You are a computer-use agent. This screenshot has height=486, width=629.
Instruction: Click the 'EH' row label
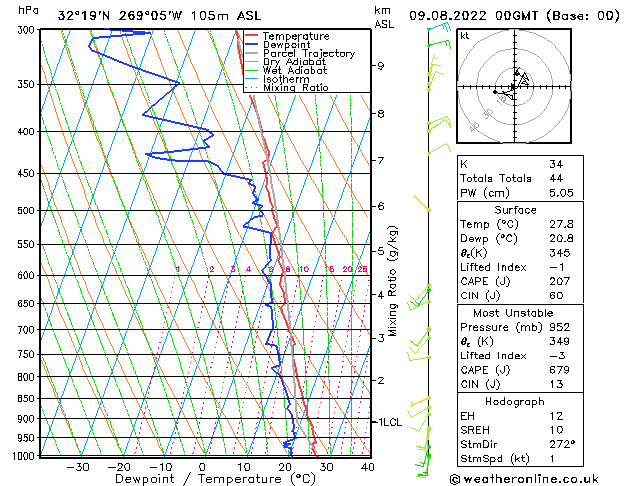[467, 416]
